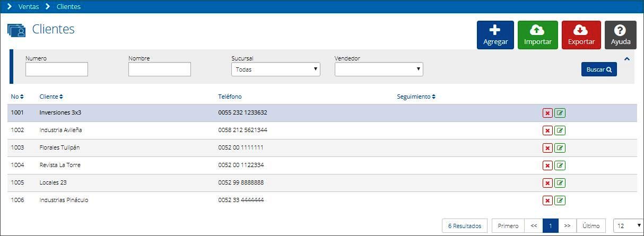
Task: Delete client Industria Avileña
Action: (x=547, y=130)
